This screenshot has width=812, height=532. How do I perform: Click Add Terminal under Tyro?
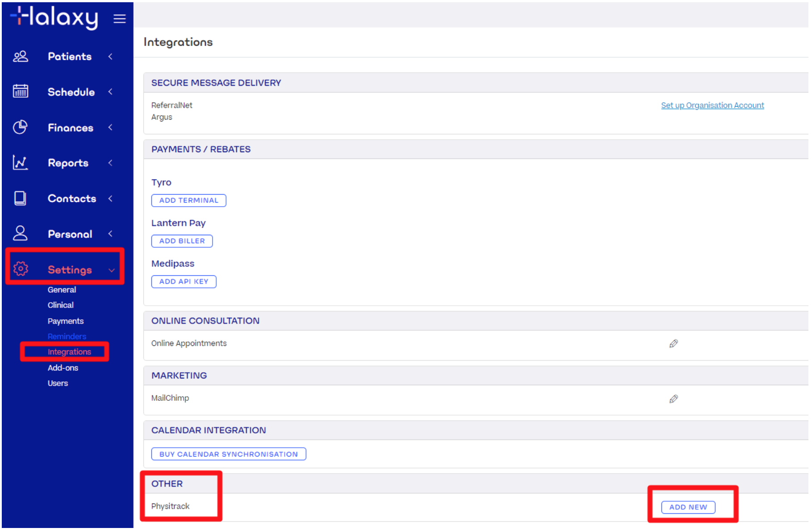point(188,200)
